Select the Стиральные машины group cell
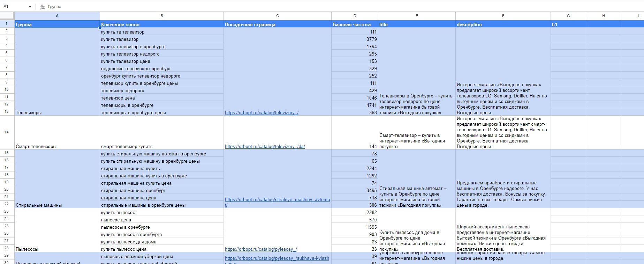 [x=57, y=179]
